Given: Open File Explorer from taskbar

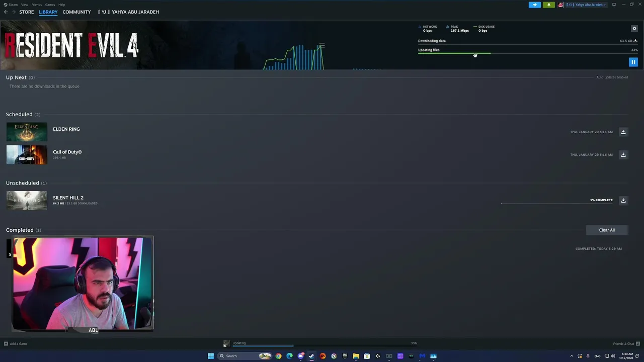Looking at the screenshot, I should pyautogui.click(x=356, y=356).
